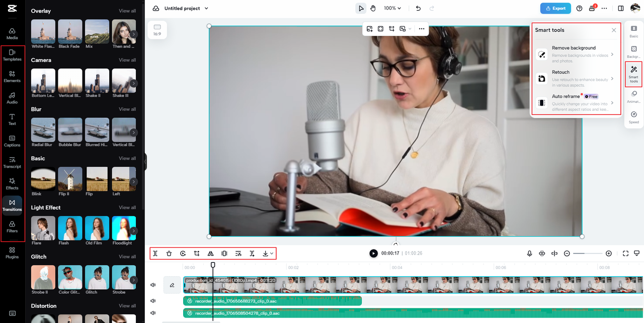Show next Overlay transitions with arrow
The image size is (644, 323).
133,34
